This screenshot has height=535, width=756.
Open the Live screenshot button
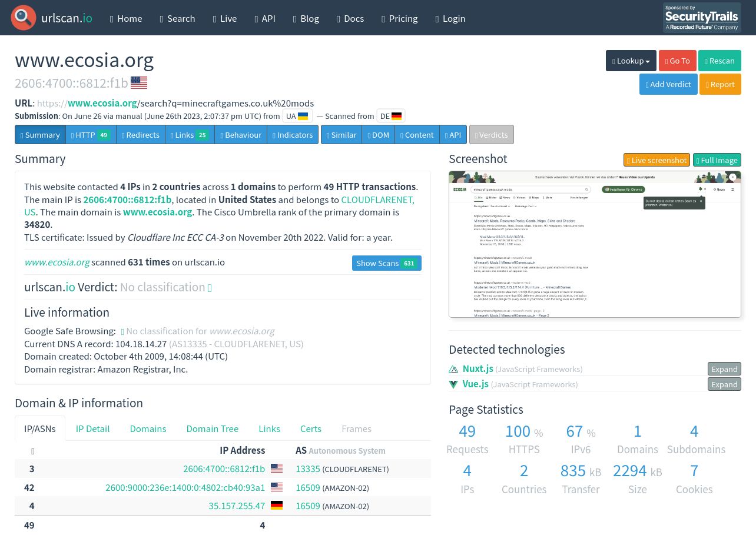tap(656, 160)
